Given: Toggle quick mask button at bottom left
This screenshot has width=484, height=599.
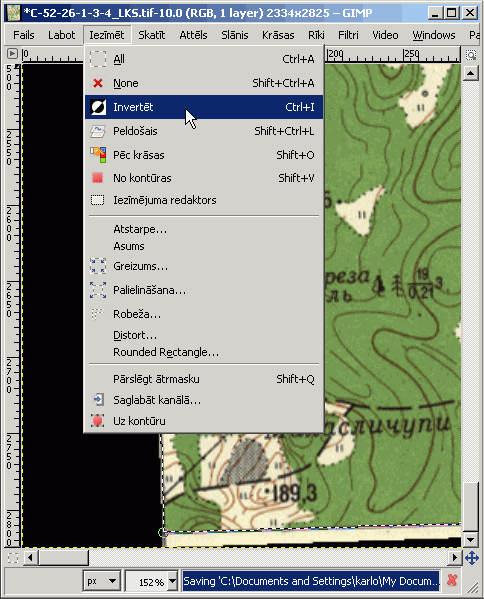Looking at the screenshot, I should coord(13,558).
